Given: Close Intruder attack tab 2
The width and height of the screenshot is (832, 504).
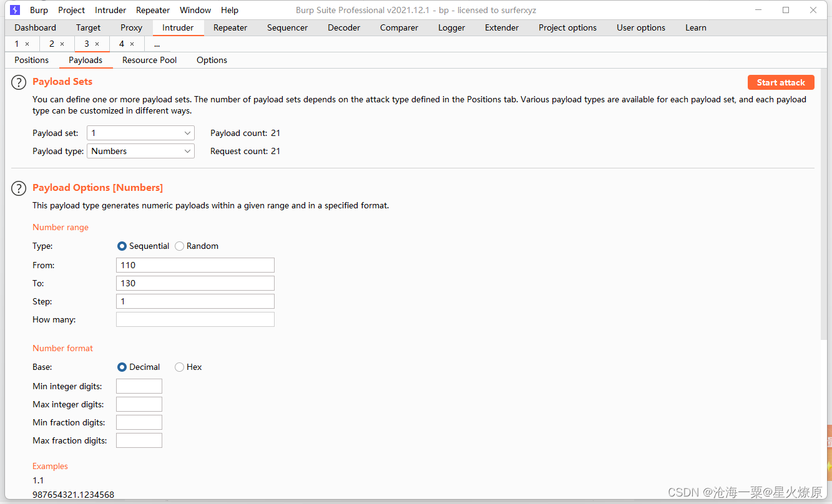Looking at the screenshot, I should 62,44.
